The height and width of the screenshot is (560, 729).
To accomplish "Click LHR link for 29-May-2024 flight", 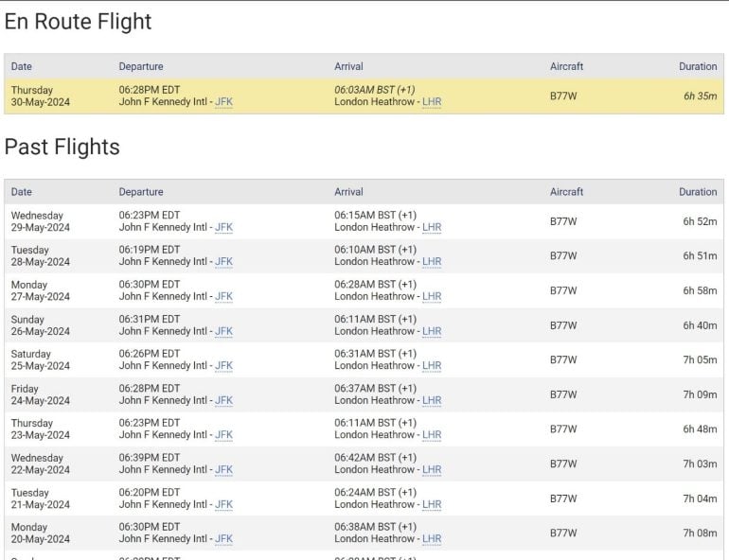I will click(x=432, y=228).
